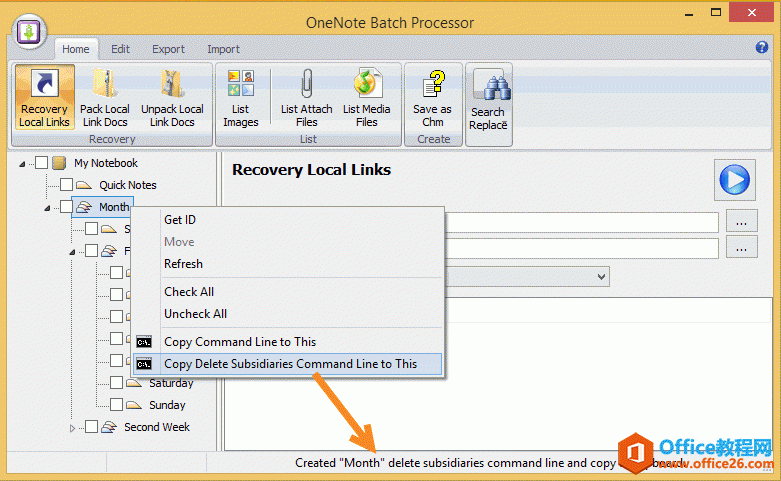The image size is (781, 481).
Task: Open Recovery Local Links tool
Action: (44, 98)
